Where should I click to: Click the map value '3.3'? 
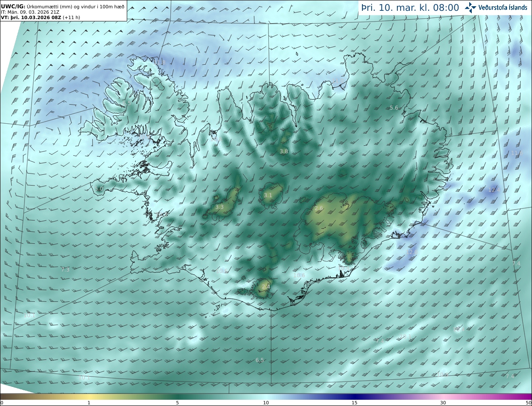(219, 207)
